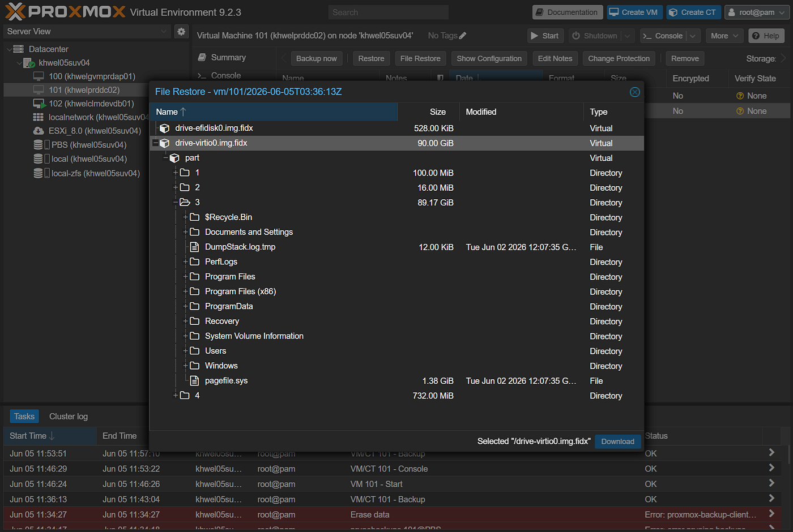Image resolution: width=793 pixels, height=532 pixels.
Task: Select VM 100 monitor icon
Action: 39,76
